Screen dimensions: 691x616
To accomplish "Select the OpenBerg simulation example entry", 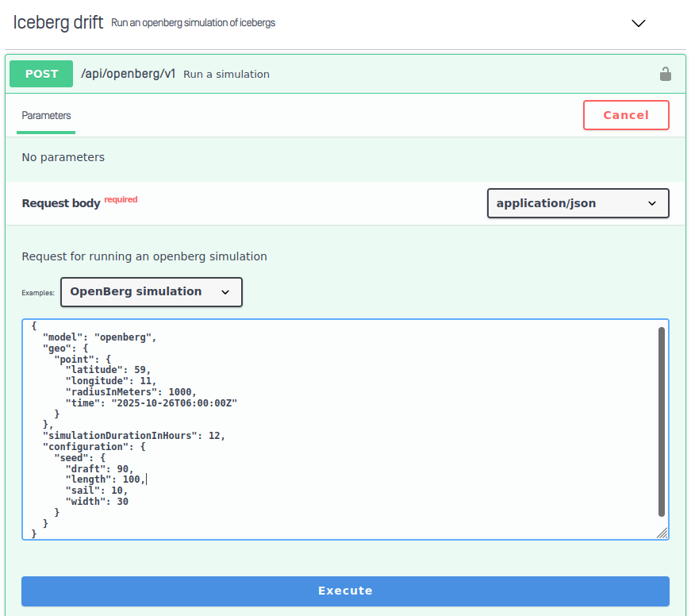I will 136,291.
